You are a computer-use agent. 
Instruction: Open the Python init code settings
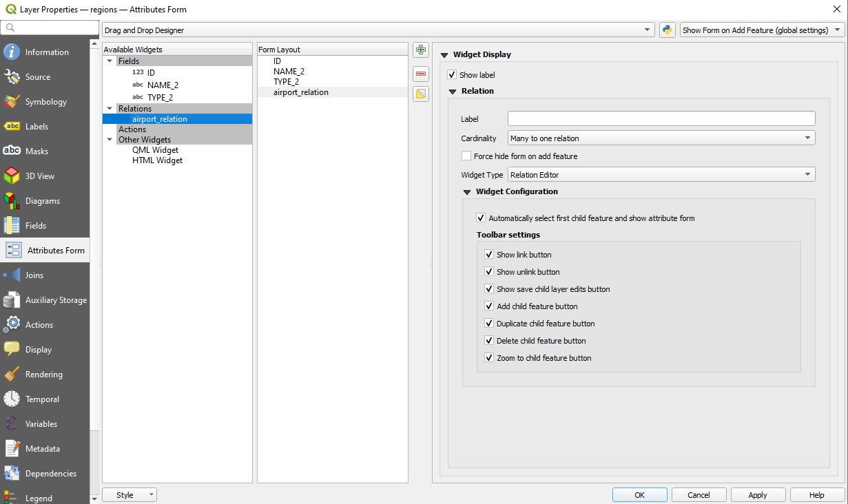[x=666, y=30]
